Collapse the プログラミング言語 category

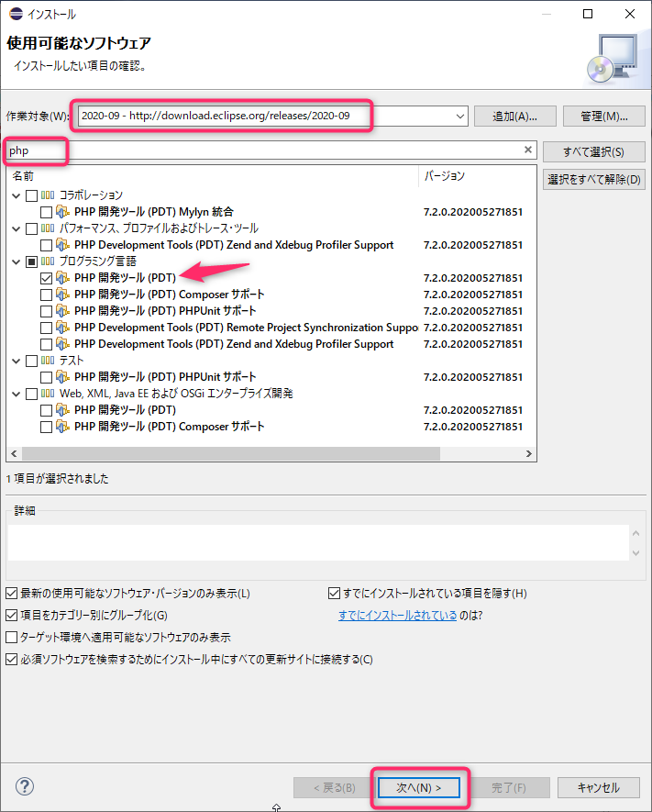pos(16,261)
